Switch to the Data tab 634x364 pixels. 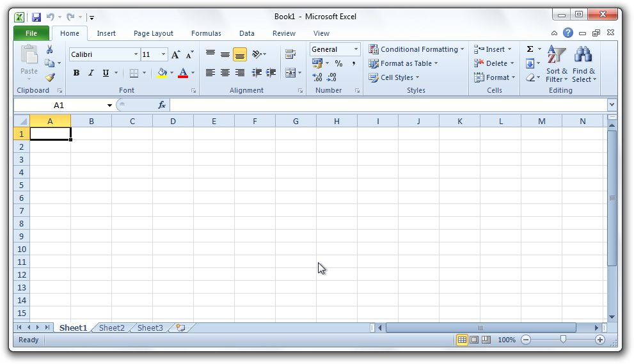(x=247, y=33)
